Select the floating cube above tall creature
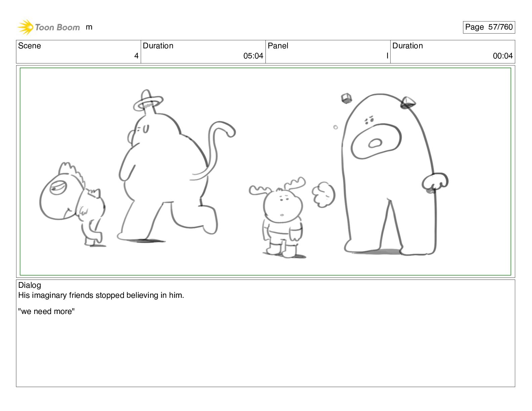Image resolution: width=532 pixels, height=411 pixels. (346, 98)
